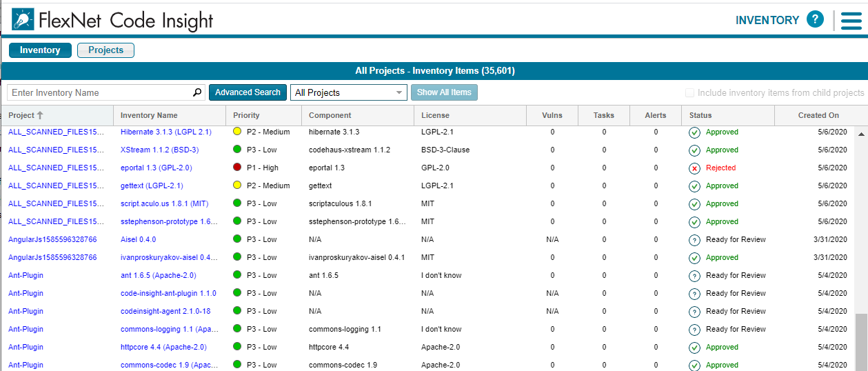
Task: Click the approved checkmark icon for sstephenson-prototype
Action: pos(694,222)
